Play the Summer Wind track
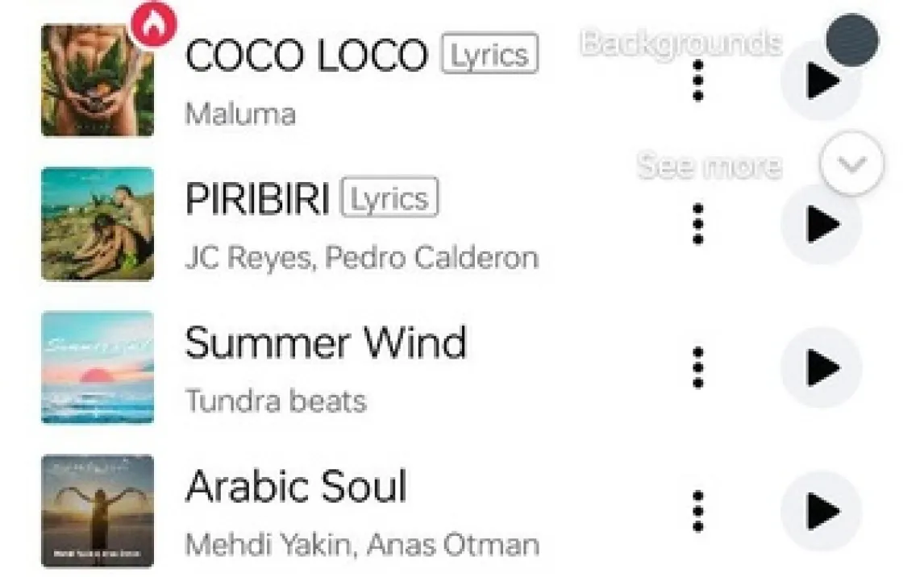Image resolution: width=924 pixels, height=577 pixels. click(821, 368)
